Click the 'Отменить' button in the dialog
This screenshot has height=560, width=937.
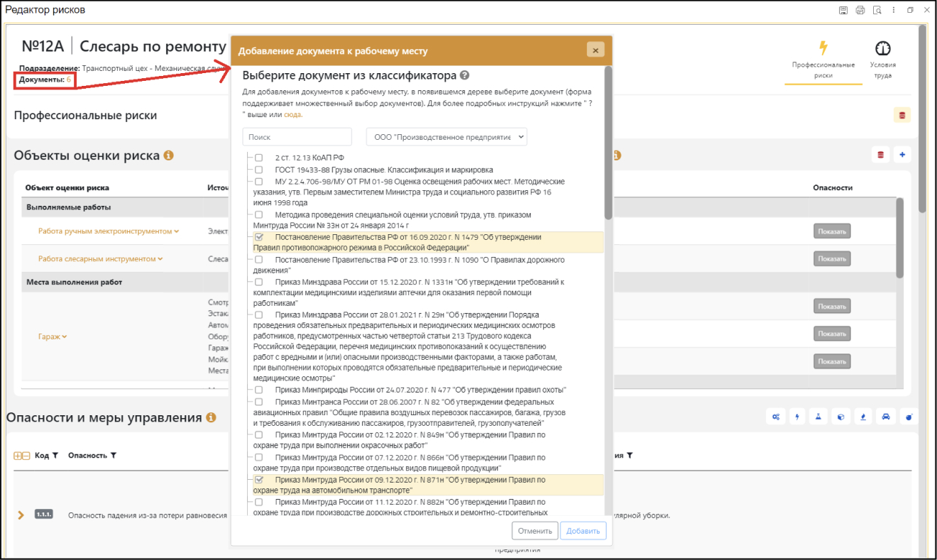(x=535, y=530)
